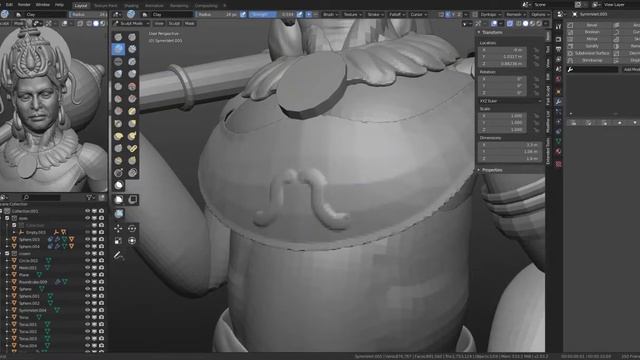Switch main viewport to solid shading
Viewport: 640px width, 360px height.
(525, 24)
